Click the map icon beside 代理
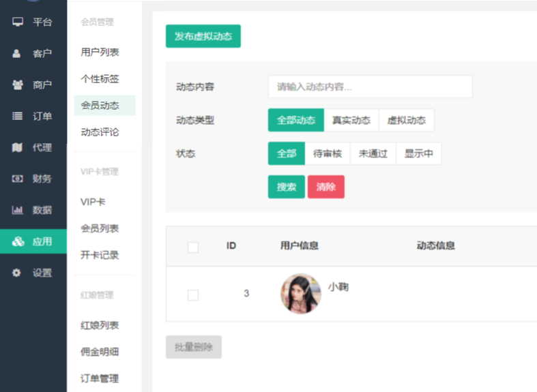Screen dimensions: 537x392 click(x=17, y=147)
